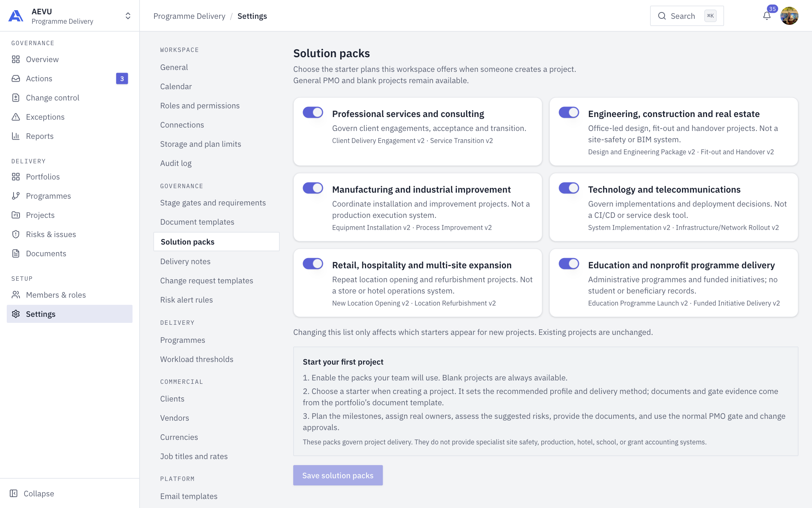Save solution packs
This screenshot has width=812, height=508.
(x=338, y=476)
